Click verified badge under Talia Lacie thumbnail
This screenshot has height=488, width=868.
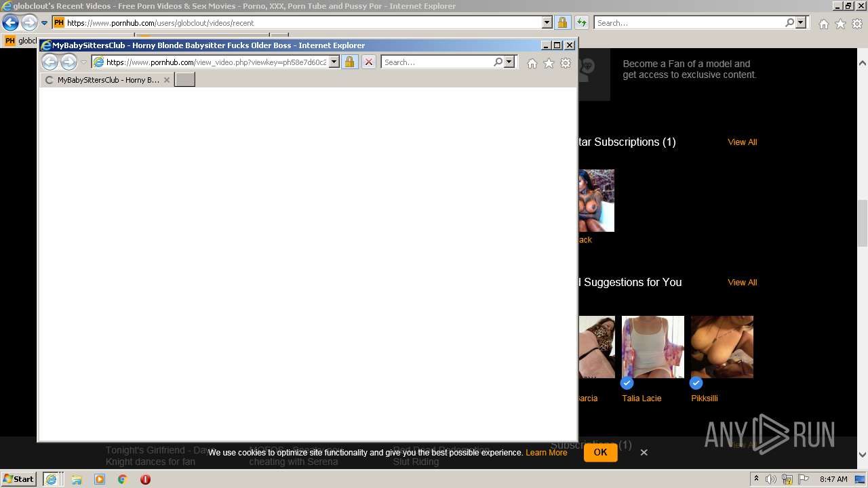pos(627,383)
